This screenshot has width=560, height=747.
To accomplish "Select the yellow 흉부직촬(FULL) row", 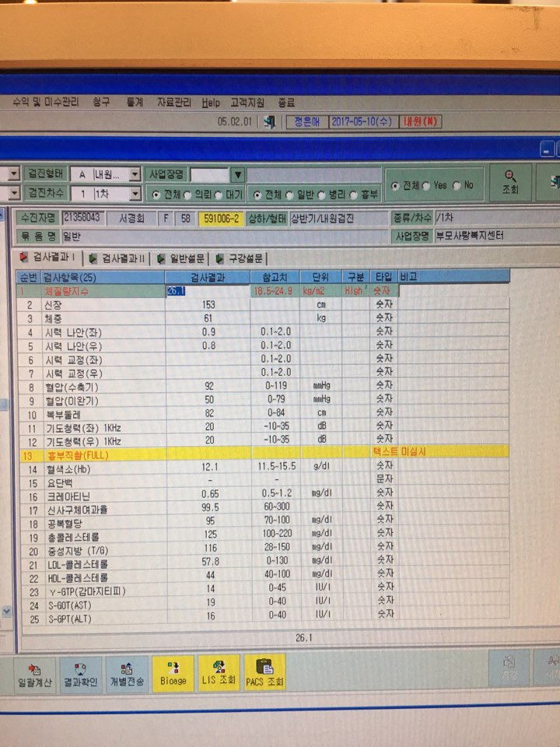I will pyautogui.click(x=264, y=454).
